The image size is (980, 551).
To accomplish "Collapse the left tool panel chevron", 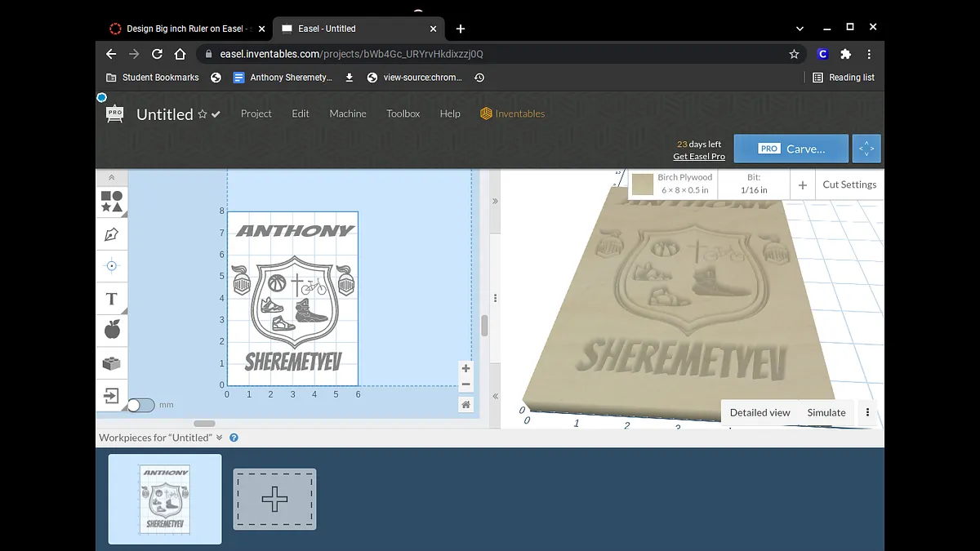I will pos(112,177).
